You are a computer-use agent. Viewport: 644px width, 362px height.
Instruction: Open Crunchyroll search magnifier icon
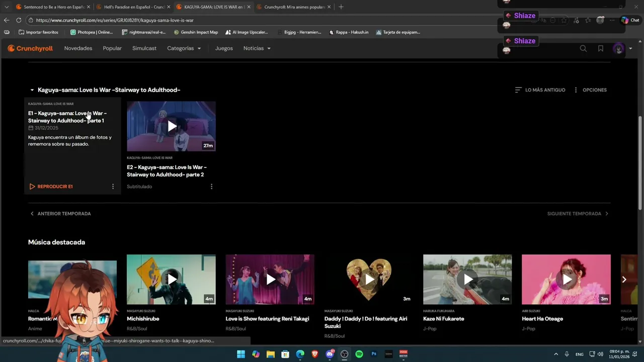pos(583,48)
